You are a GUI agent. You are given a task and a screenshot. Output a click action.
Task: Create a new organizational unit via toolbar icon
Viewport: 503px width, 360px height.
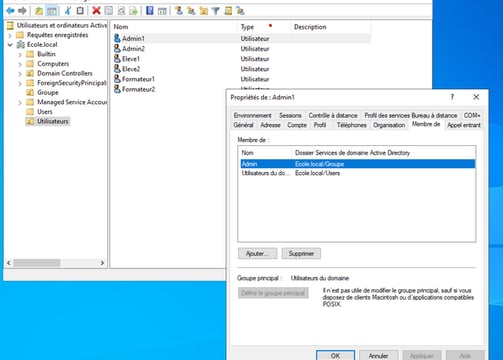pyautogui.click(x=203, y=11)
